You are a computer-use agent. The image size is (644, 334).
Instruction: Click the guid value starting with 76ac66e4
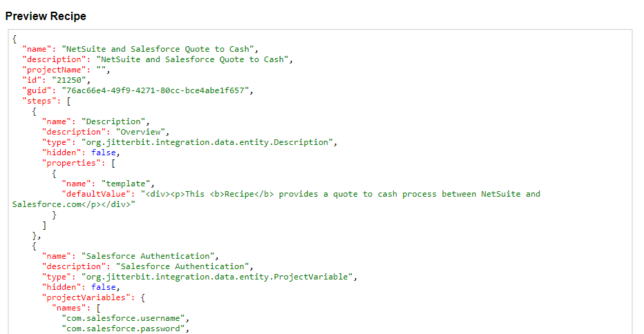tap(158, 90)
